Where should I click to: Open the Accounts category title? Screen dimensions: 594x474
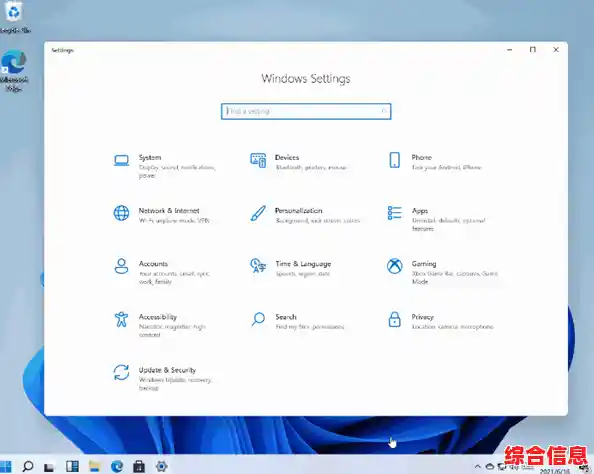click(x=153, y=263)
